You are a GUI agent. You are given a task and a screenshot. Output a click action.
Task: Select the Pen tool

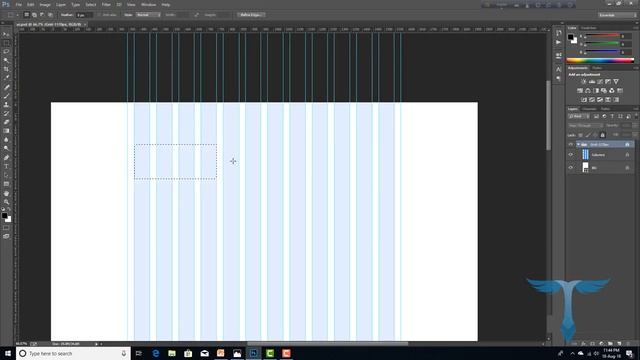[x=6, y=158]
